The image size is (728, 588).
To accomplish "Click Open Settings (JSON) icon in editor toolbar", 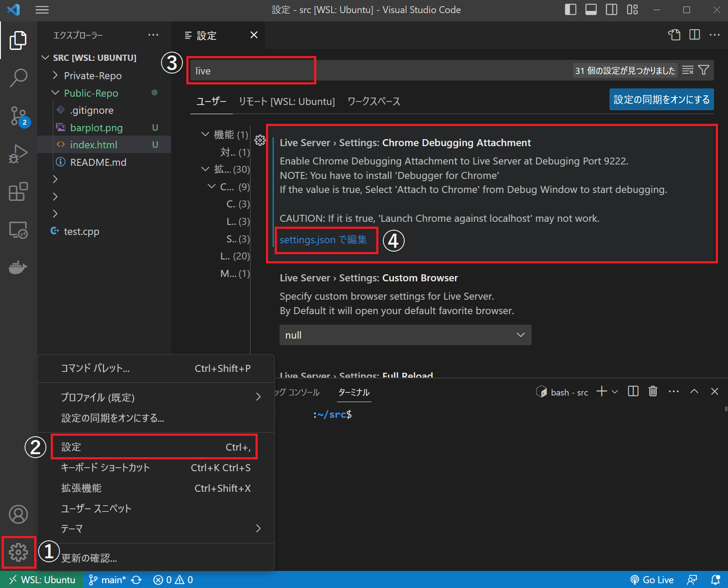I will [x=674, y=35].
